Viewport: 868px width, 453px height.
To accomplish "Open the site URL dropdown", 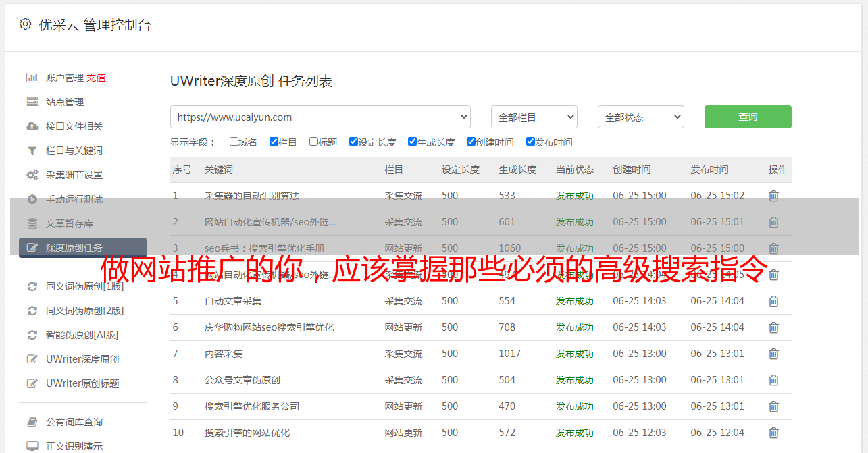I will pos(320,117).
